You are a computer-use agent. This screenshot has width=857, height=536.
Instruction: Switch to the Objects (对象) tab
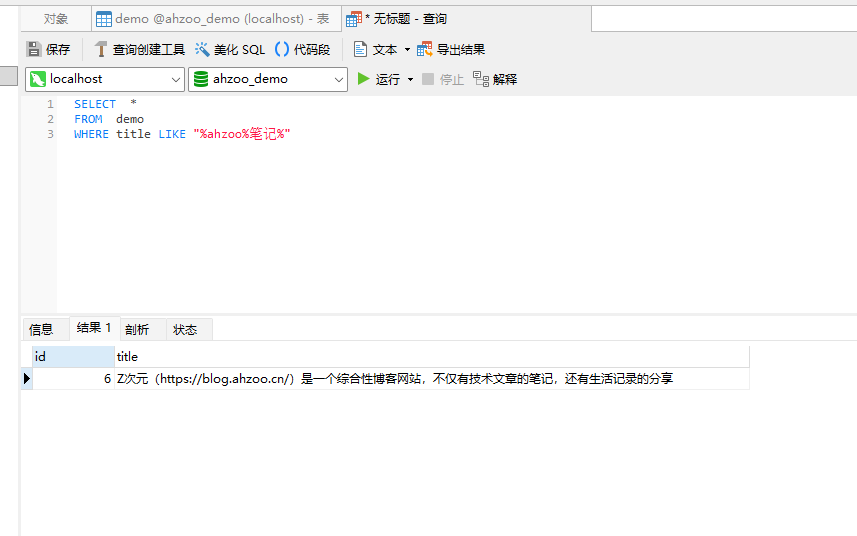click(56, 19)
